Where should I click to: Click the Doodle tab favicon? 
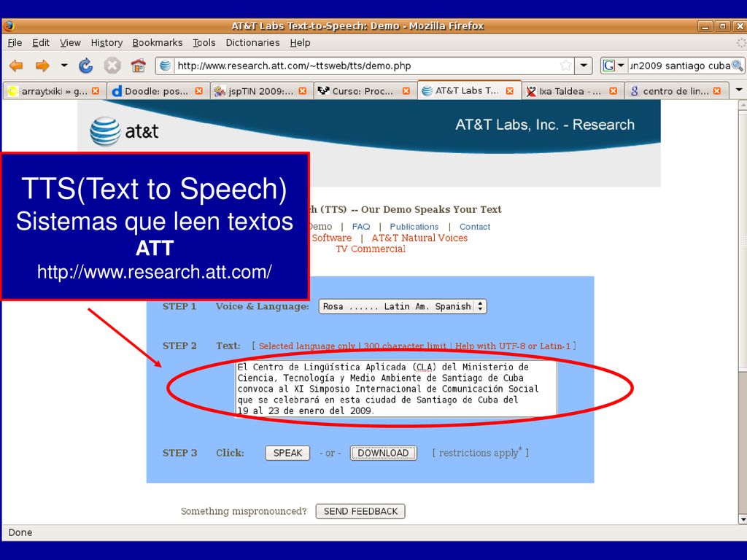pos(117,90)
